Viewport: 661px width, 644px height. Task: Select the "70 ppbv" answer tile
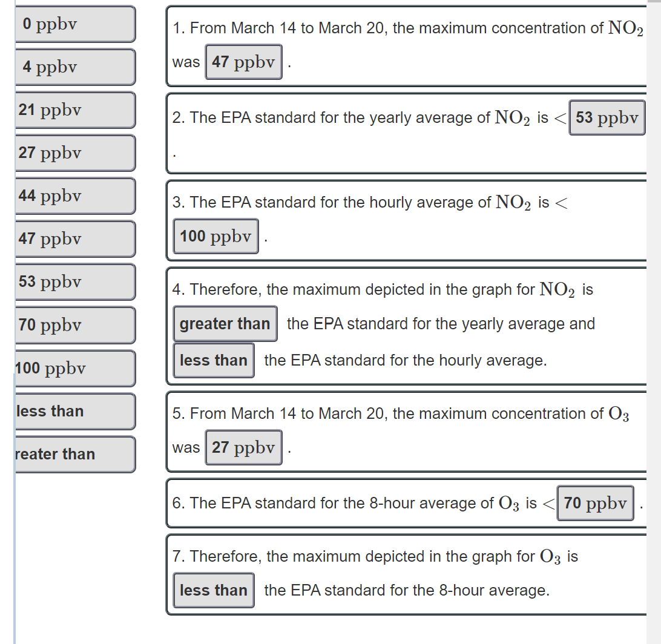click(75, 325)
